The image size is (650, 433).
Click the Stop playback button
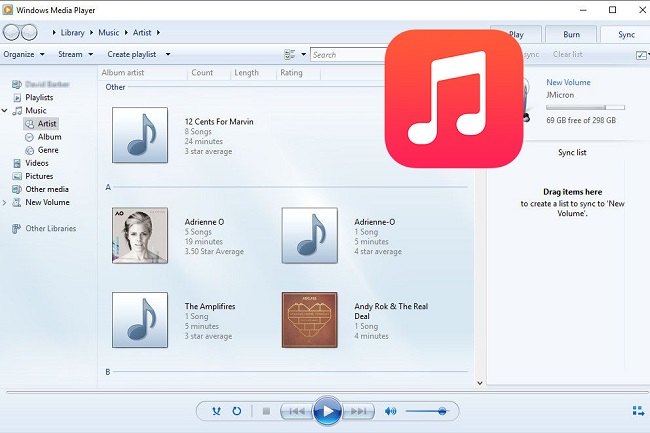click(266, 411)
